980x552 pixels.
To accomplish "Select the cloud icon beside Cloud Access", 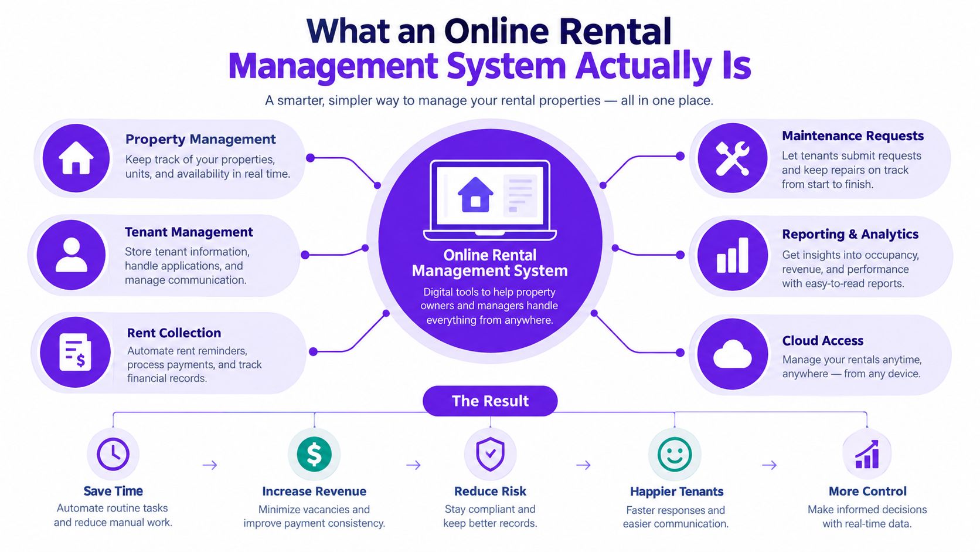I will click(733, 354).
